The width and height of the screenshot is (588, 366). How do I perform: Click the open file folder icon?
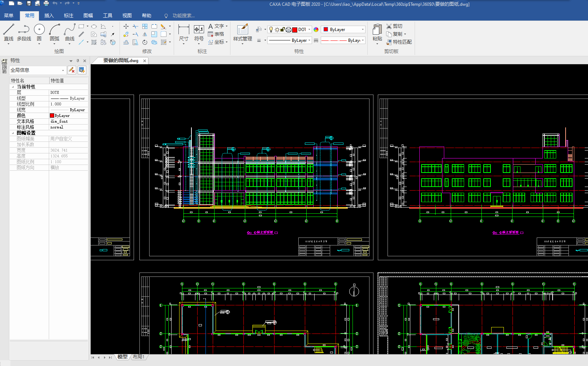[x=20, y=3]
